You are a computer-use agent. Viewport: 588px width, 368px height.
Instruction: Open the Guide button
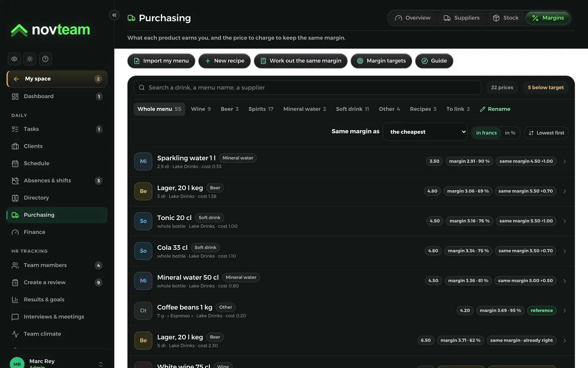[434, 61]
